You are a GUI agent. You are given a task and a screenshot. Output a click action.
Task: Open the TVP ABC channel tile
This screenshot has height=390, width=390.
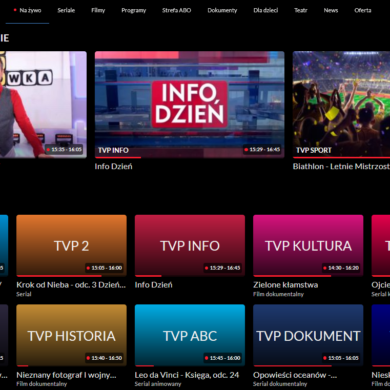point(190,335)
